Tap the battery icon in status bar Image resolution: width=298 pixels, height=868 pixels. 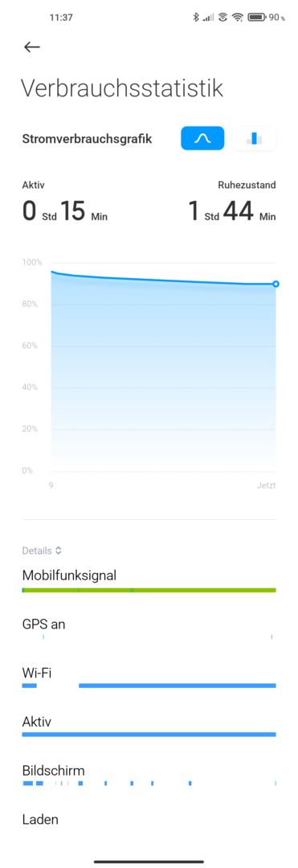click(x=257, y=17)
